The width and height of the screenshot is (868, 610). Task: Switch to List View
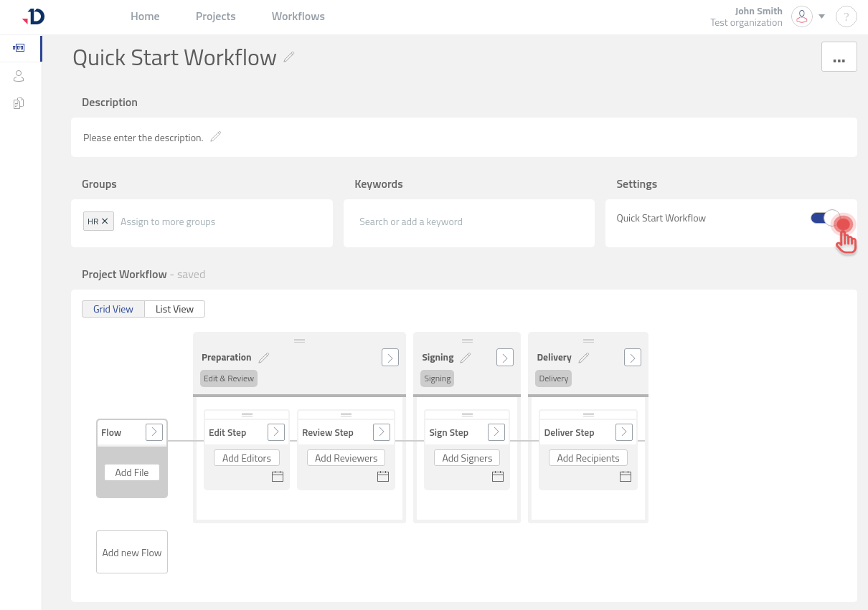pos(174,309)
